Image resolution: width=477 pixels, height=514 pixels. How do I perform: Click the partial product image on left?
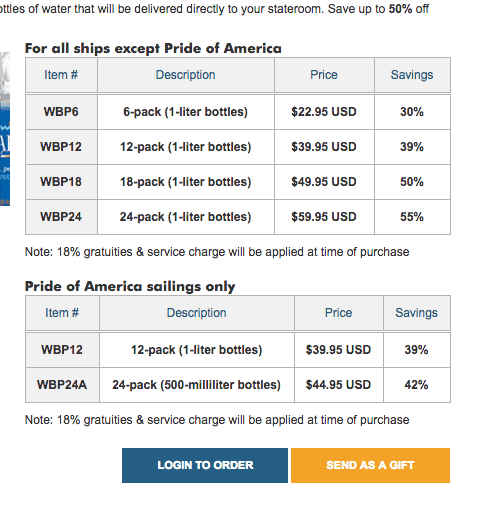[5, 129]
